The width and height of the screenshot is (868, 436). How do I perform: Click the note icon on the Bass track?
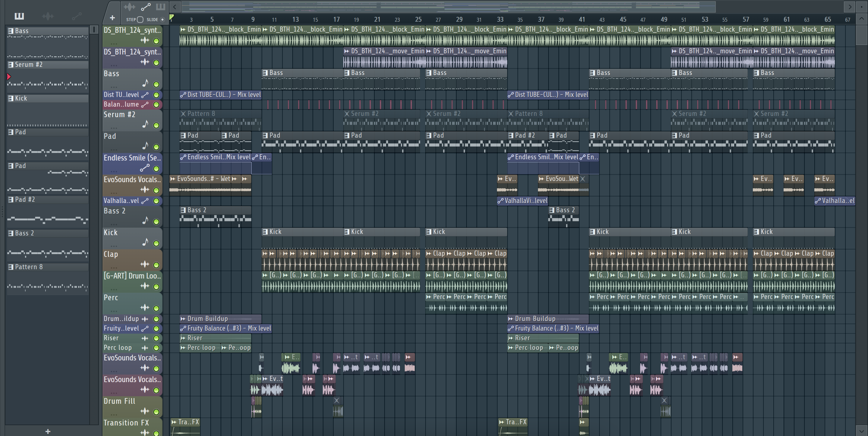[145, 83]
